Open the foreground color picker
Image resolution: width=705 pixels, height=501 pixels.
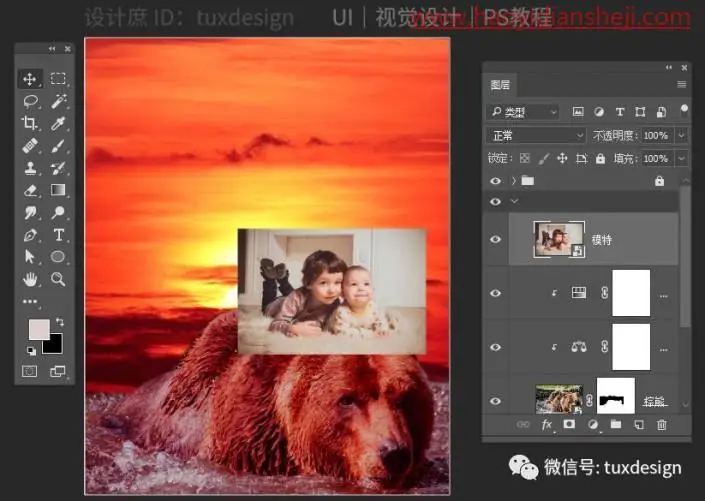click(x=39, y=329)
